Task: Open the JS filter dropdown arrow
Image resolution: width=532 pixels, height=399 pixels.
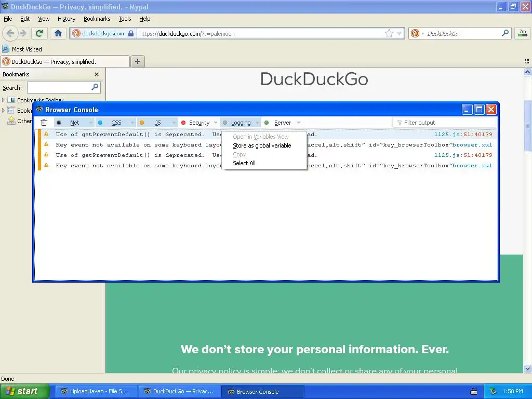Action: click(174, 123)
